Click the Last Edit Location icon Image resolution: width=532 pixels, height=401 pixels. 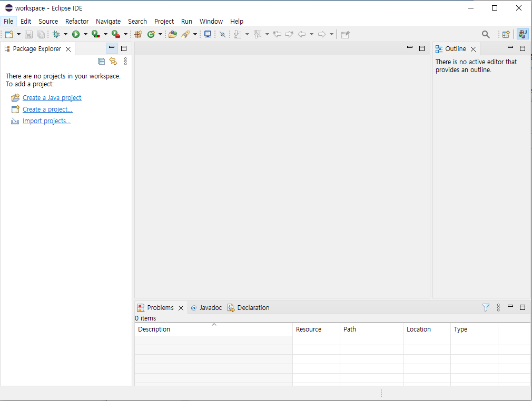point(277,34)
